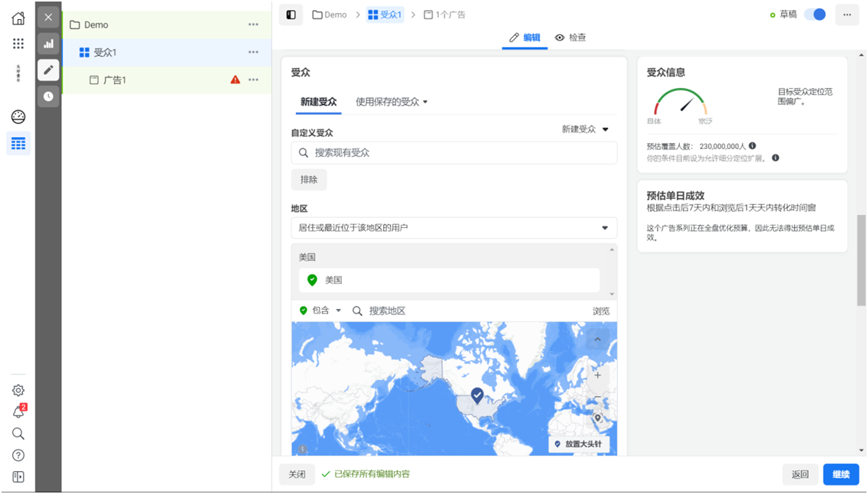Click the 排除 exclude button
Image resolution: width=868 pixels, height=494 pixels.
(308, 180)
